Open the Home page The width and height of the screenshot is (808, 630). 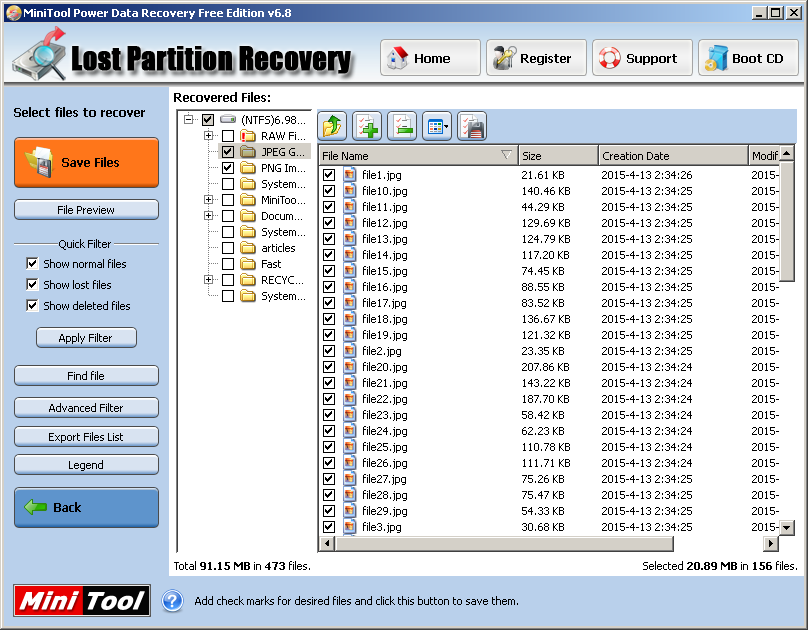[430, 58]
